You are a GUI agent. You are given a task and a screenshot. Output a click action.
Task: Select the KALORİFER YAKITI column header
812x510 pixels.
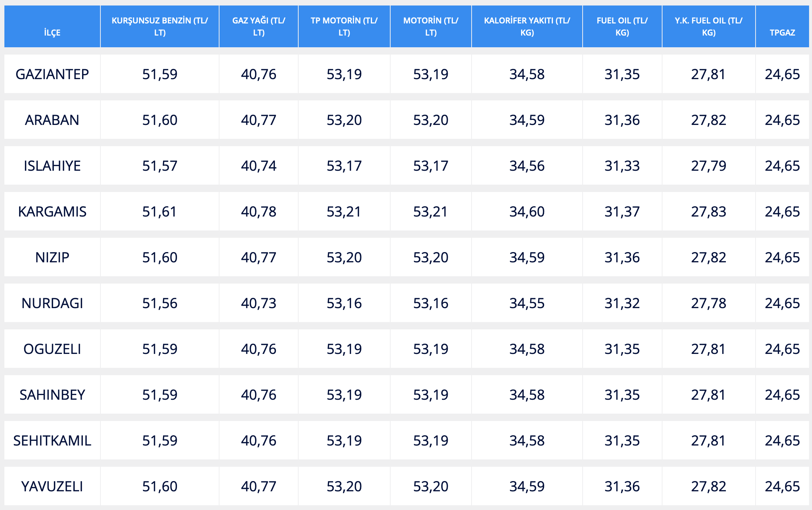[x=527, y=26]
